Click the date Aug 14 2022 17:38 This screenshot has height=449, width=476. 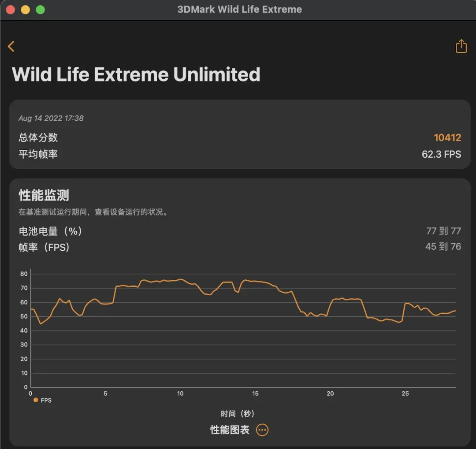click(51, 118)
